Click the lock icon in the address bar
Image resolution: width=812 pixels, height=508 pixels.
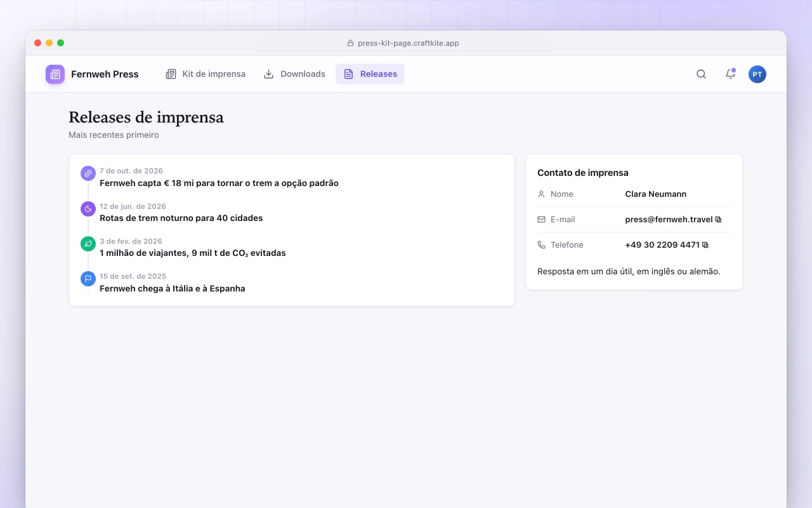tap(350, 43)
